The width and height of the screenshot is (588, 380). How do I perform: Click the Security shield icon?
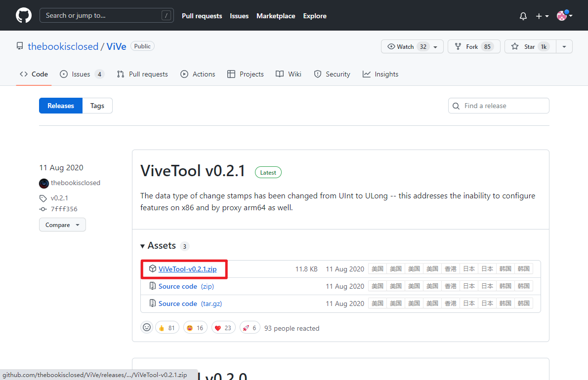click(x=317, y=74)
